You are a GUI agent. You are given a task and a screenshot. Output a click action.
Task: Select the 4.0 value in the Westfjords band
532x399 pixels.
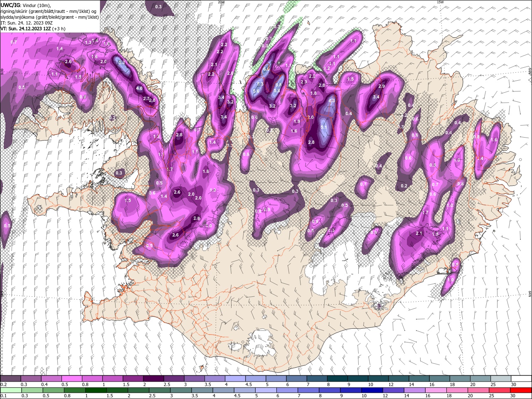(139, 88)
